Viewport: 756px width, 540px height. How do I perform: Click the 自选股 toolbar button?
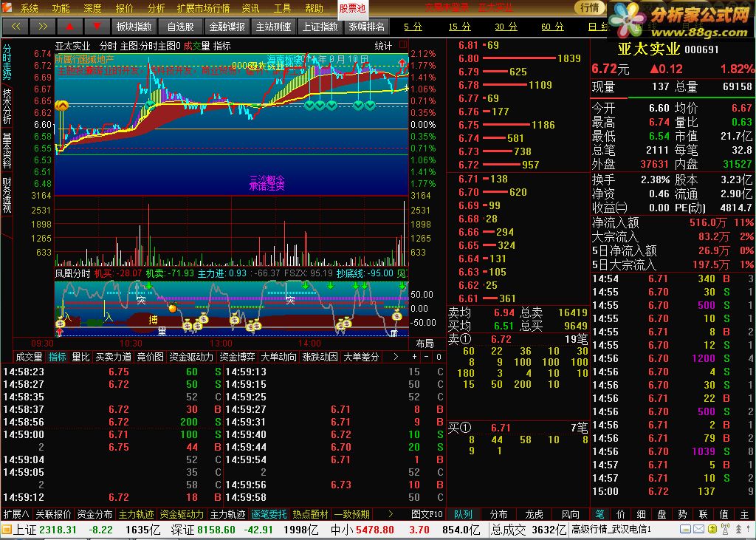coord(180,27)
